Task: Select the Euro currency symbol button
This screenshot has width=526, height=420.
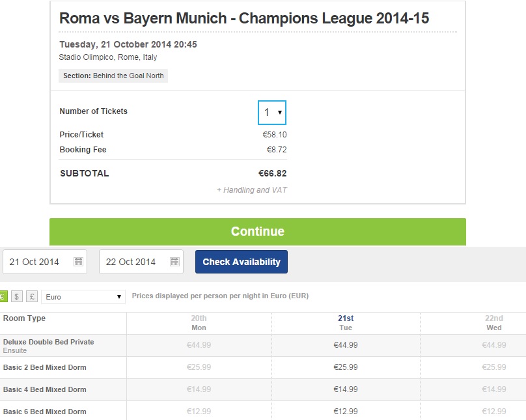Action: 2,297
